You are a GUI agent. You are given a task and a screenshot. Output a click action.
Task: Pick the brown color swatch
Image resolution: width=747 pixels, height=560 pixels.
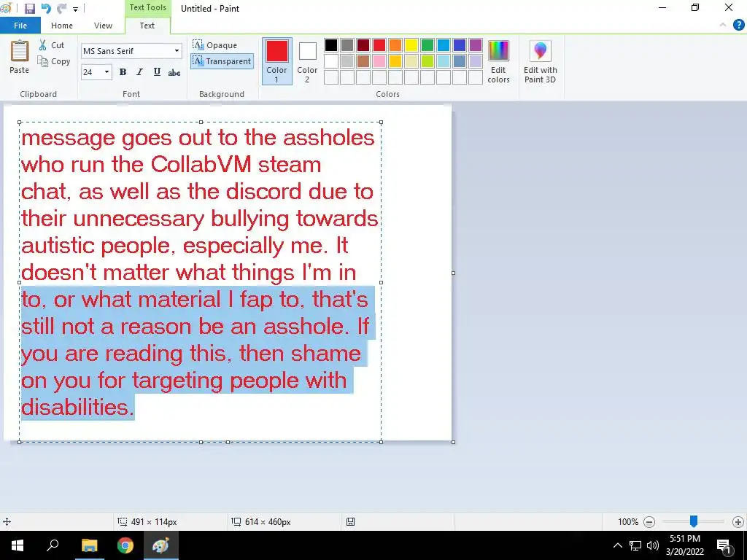[363, 61]
